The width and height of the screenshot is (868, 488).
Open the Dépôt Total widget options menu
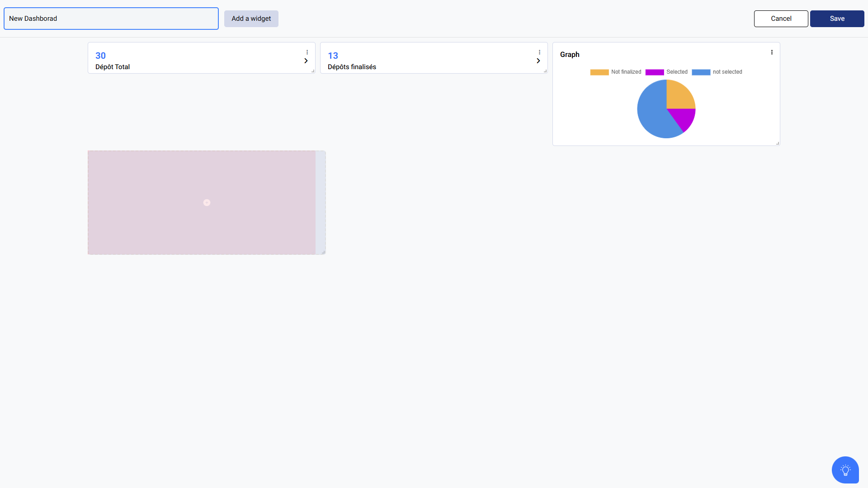(x=307, y=52)
